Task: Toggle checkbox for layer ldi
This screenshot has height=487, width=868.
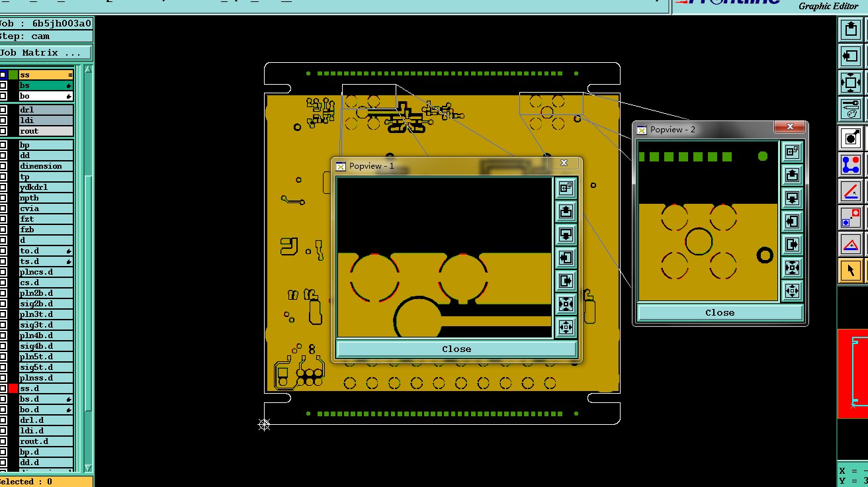Action: pos(3,120)
